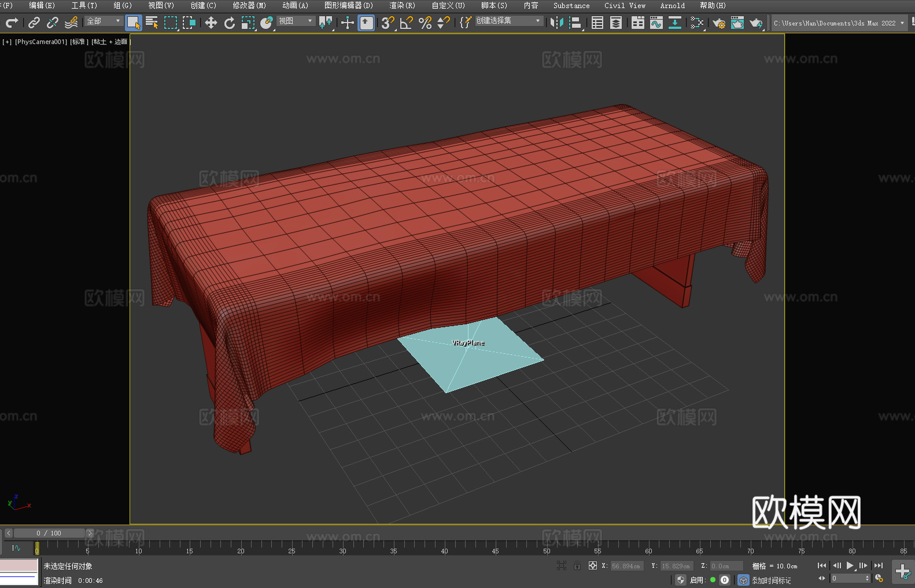Click the Redo arrow icon
The height and width of the screenshot is (588, 915).
pyautogui.click(x=12, y=23)
